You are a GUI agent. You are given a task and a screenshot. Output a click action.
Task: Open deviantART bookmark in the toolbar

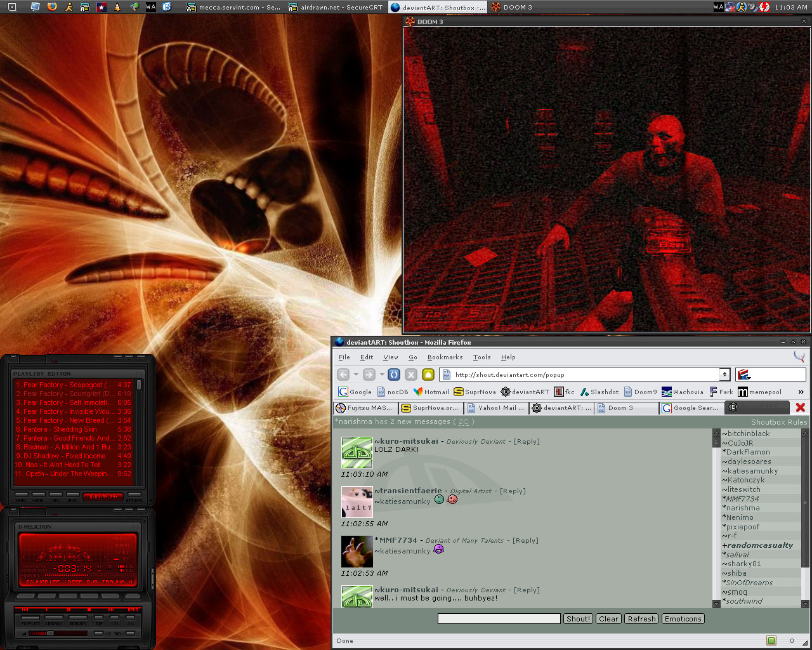point(525,392)
